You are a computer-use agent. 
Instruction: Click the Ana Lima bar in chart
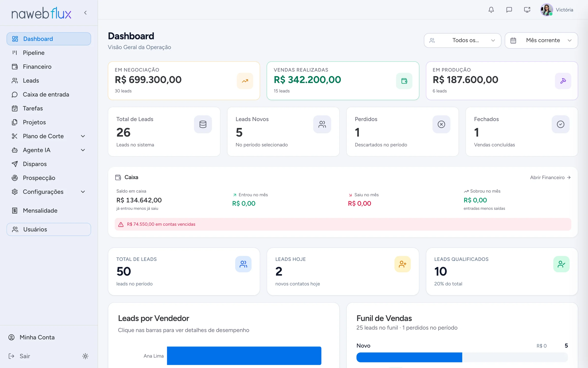(244, 356)
